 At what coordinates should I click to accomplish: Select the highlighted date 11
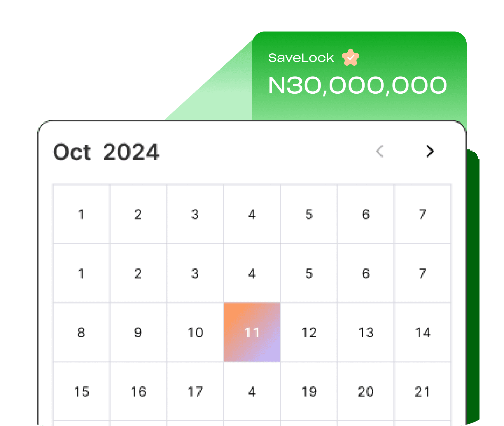[252, 332]
